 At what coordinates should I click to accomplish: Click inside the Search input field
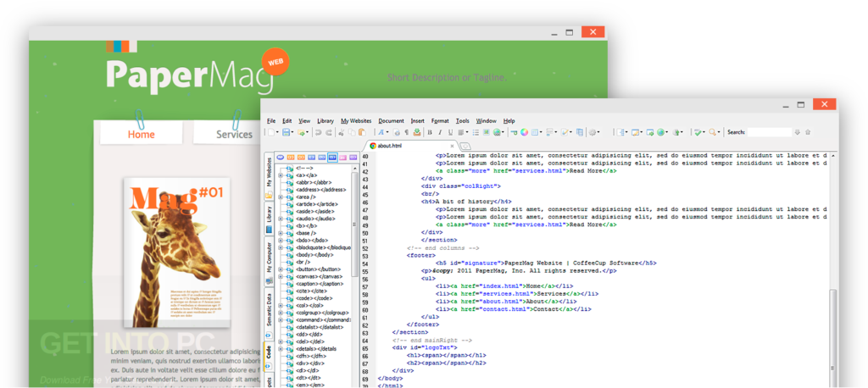pyautogui.click(x=770, y=132)
